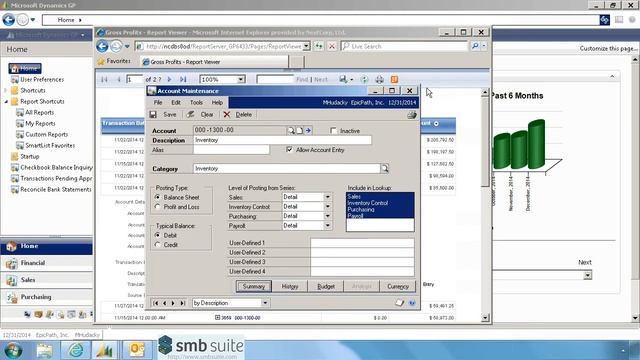Click the Internet Explorer back button in Report Viewer

click(x=102, y=47)
